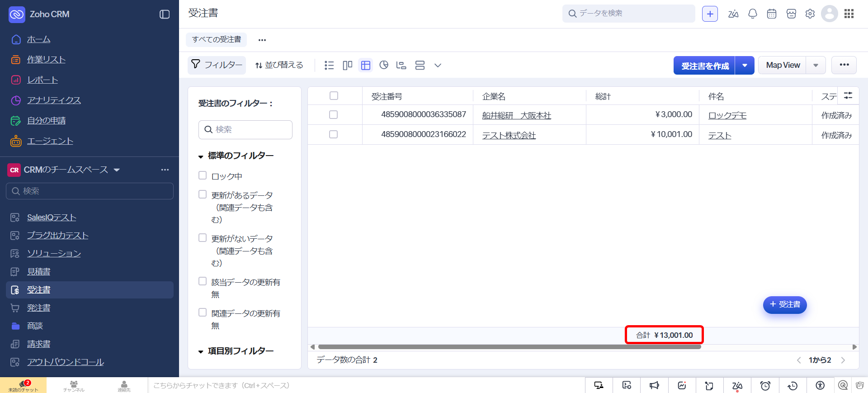Open the team space ellipsis menu

165,170
